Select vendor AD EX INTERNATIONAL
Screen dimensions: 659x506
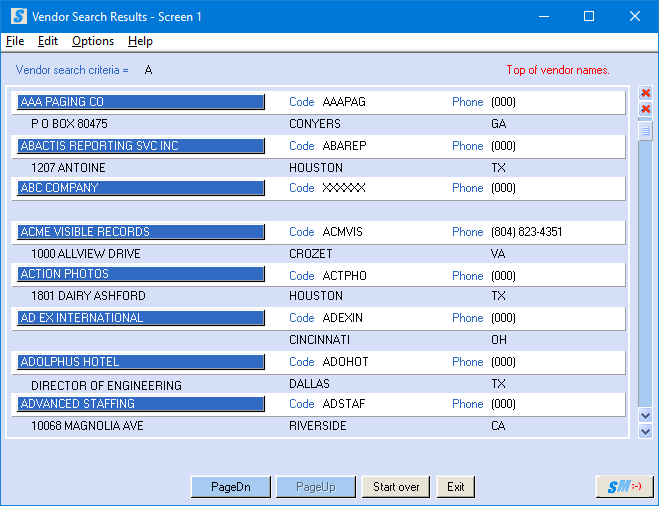pyautogui.click(x=141, y=318)
